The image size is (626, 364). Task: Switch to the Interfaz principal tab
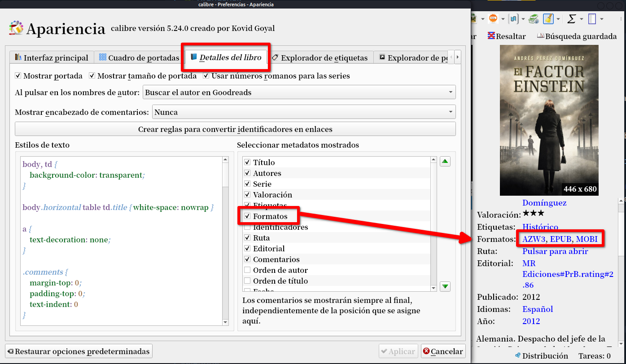(52, 57)
